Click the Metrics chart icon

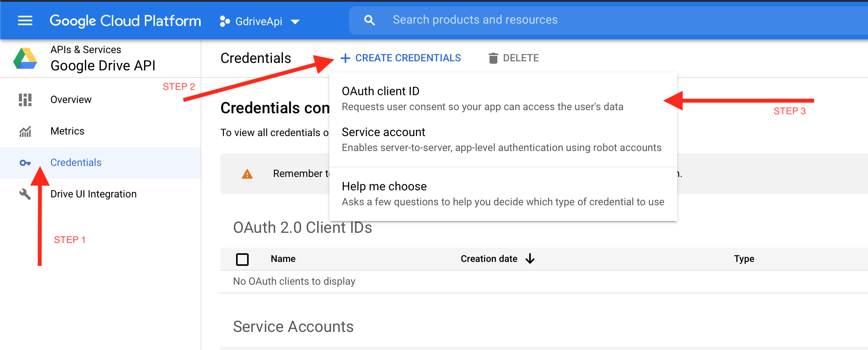point(25,131)
